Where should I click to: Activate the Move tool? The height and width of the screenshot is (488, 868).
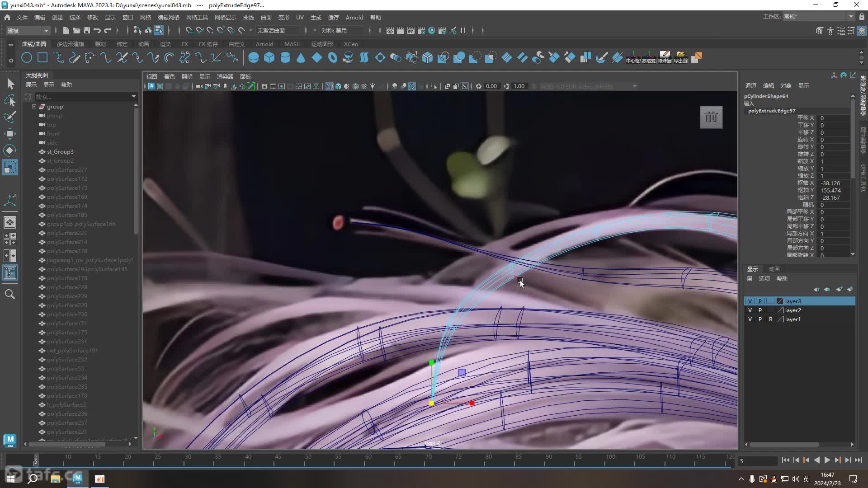(10, 133)
